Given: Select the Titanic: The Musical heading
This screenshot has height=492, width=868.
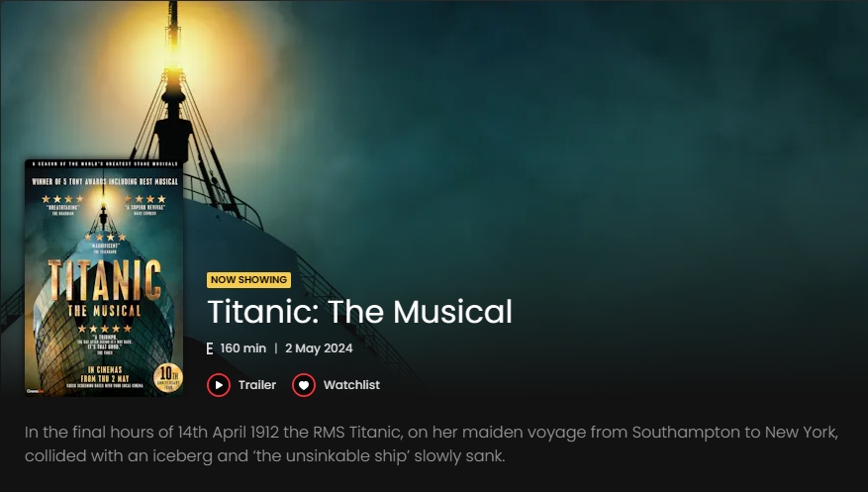Looking at the screenshot, I should tap(360, 312).
